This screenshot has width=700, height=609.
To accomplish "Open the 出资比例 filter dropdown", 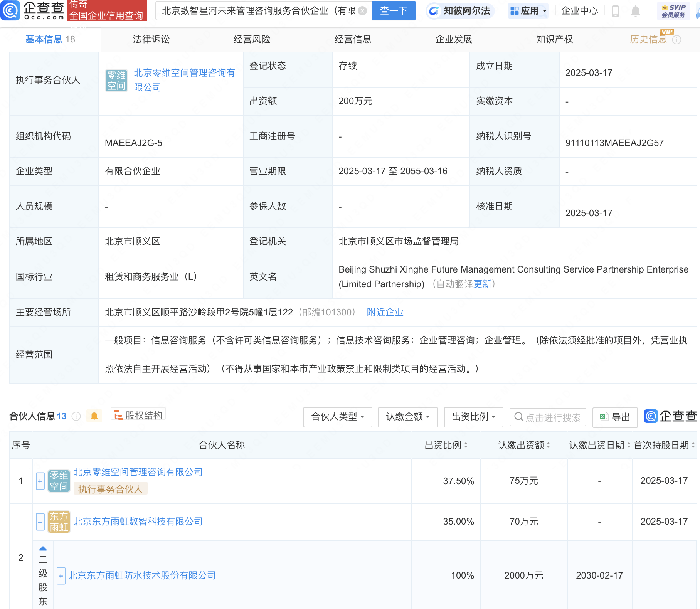I will click(x=473, y=417).
